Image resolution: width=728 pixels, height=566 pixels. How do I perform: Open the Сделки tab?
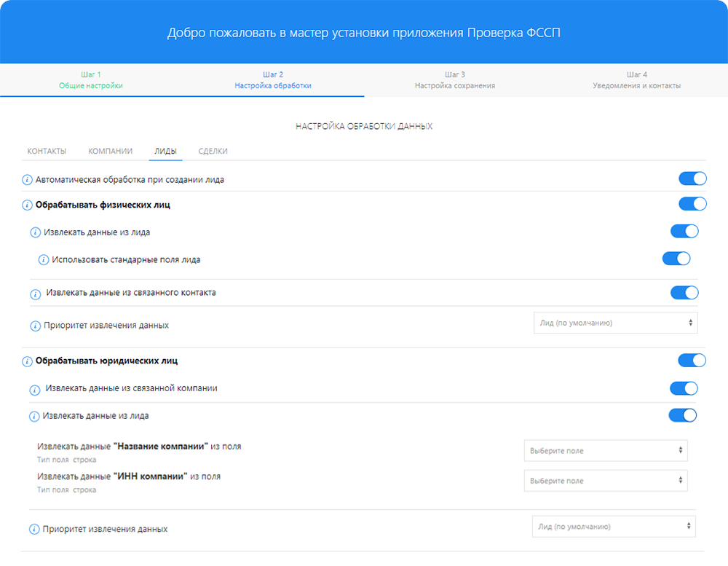[x=213, y=152]
